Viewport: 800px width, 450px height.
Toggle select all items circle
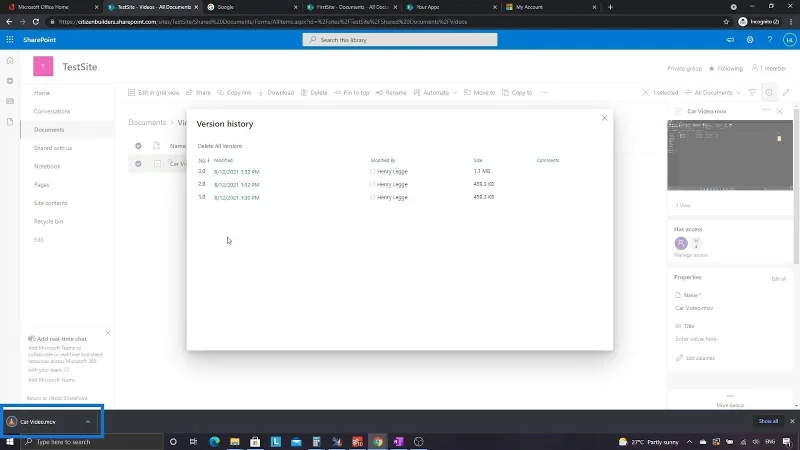coord(138,146)
